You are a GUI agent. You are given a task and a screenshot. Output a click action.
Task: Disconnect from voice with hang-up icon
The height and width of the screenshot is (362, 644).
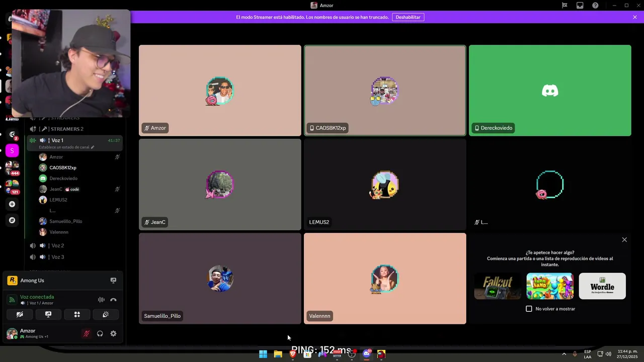113,300
